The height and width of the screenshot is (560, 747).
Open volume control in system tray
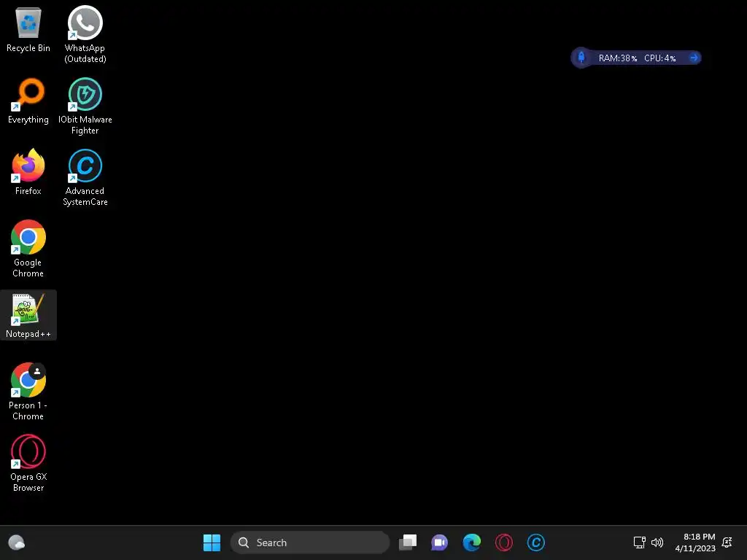click(657, 542)
